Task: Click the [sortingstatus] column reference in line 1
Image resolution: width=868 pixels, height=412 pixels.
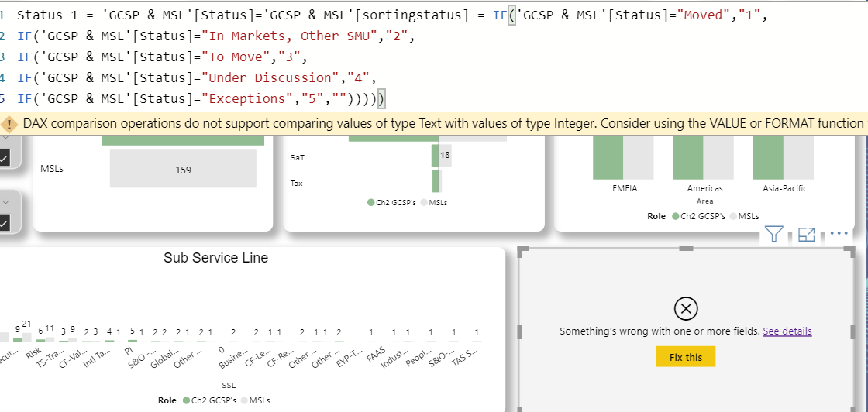Action: point(412,15)
